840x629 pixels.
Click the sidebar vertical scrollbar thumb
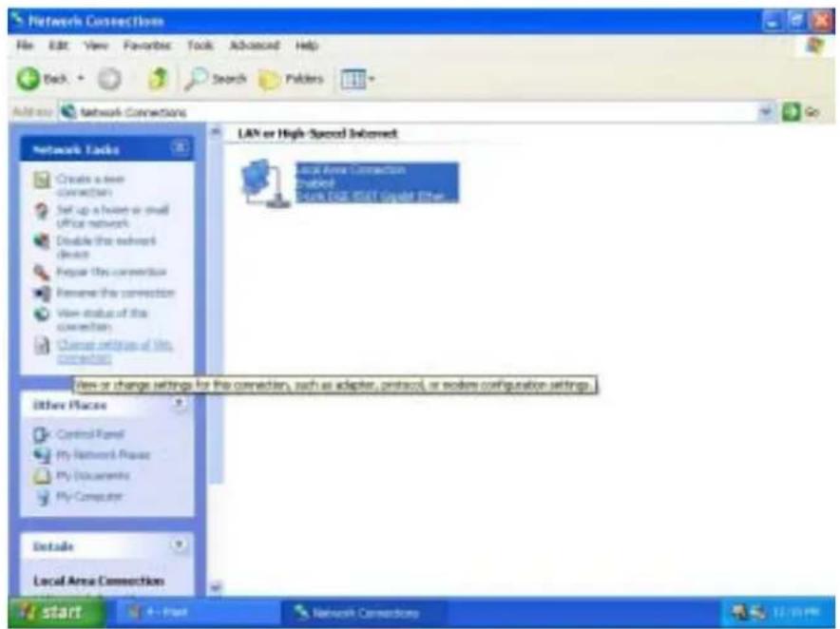pyautogui.click(x=215, y=311)
